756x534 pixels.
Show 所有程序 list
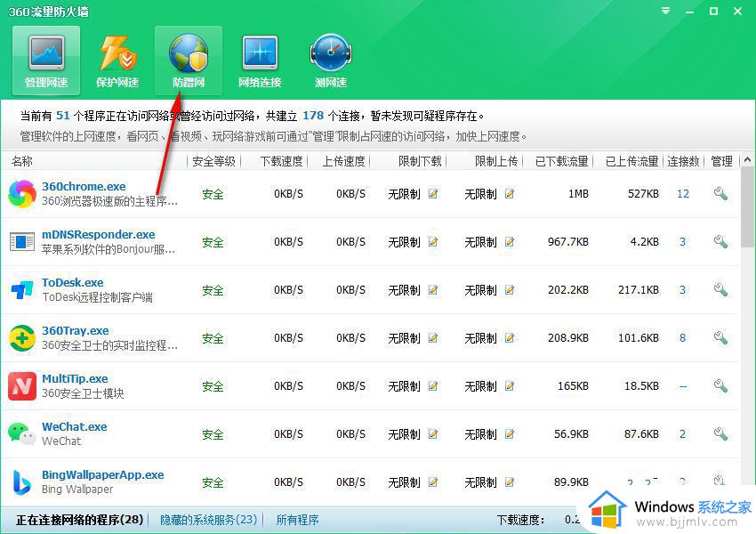point(297,520)
